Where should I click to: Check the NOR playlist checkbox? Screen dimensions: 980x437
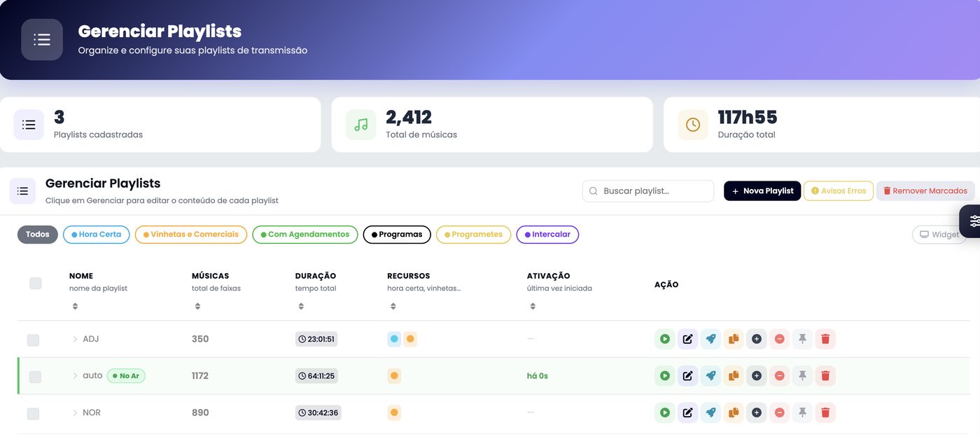[33, 414]
